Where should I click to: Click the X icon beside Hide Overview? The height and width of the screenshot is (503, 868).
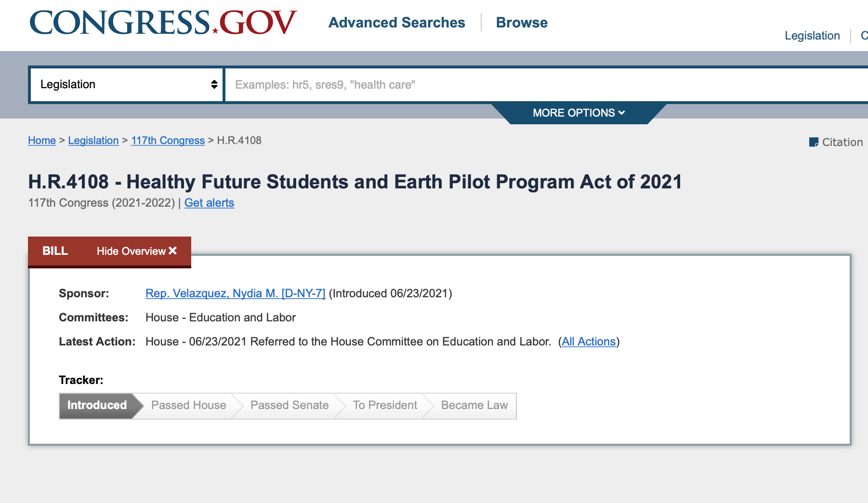173,251
